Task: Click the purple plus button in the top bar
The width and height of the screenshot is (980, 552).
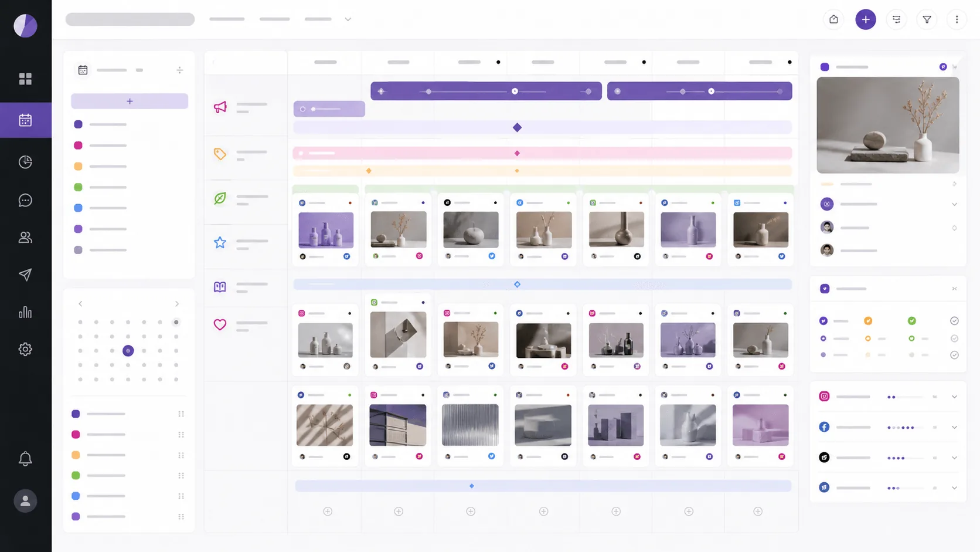Action: 865,19
